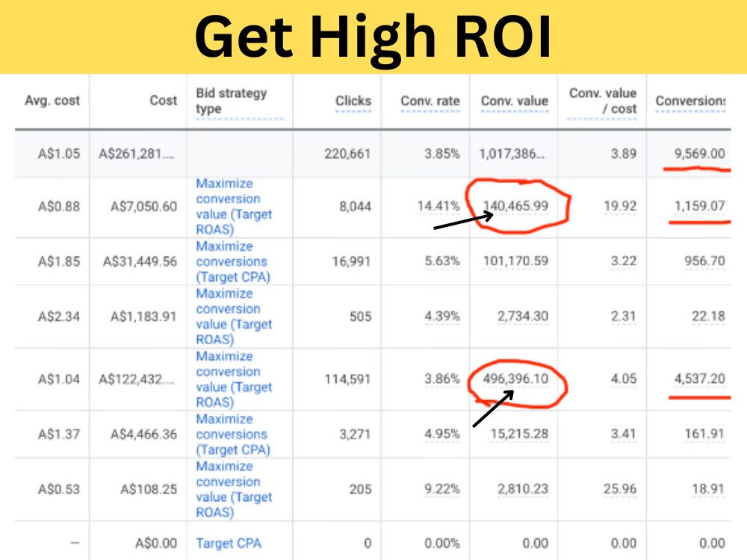The image size is (747, 560).
Task: Click the 161.91 conversions cell
Action: (x=704, y=434)
